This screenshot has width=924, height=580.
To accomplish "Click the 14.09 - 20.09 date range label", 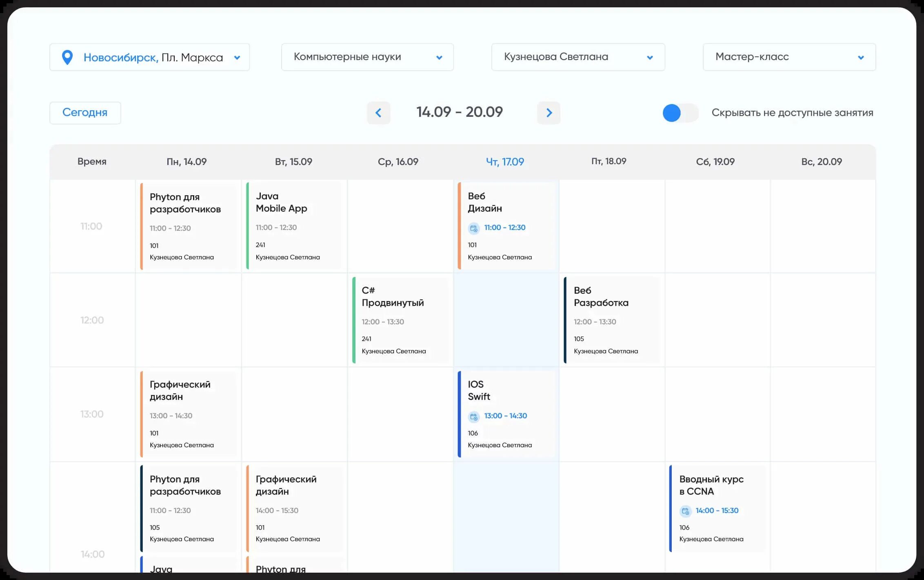I will pos(460,112).
